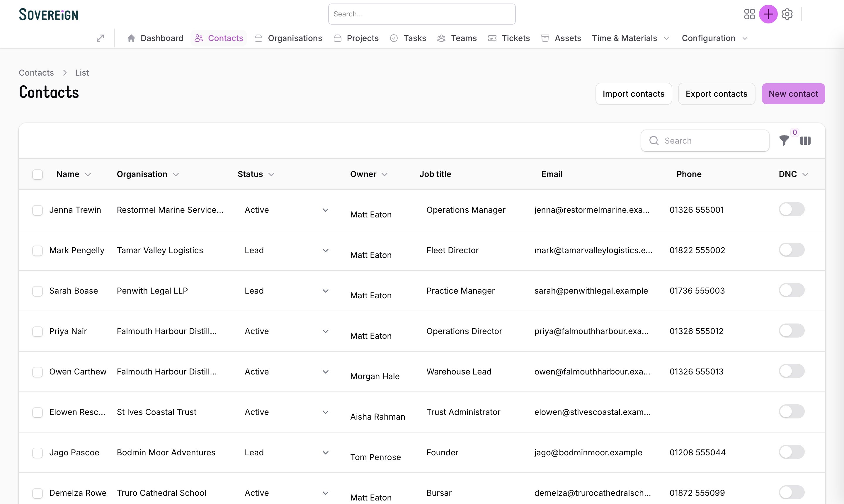This screenshot has height=504, width=844.
Task: Tick the checkbox for Mark Pengelly
Action: click(37, 251)
